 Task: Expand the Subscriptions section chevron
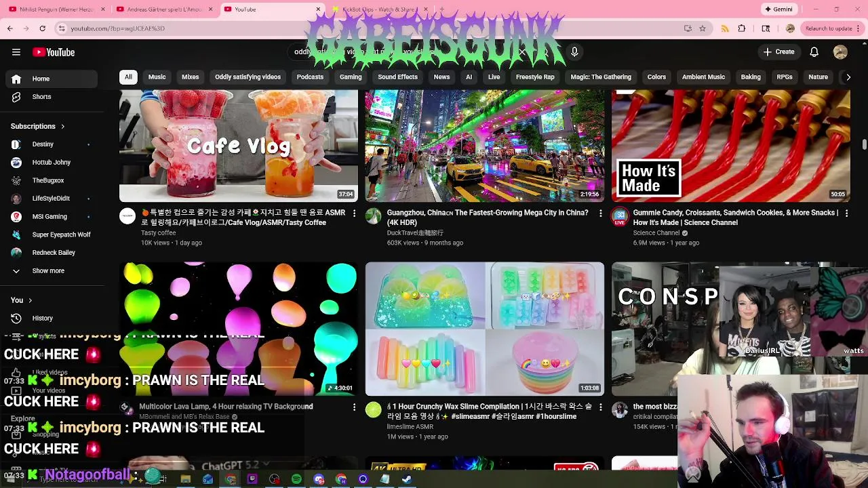pyautogui.click(x=63, y=127)
